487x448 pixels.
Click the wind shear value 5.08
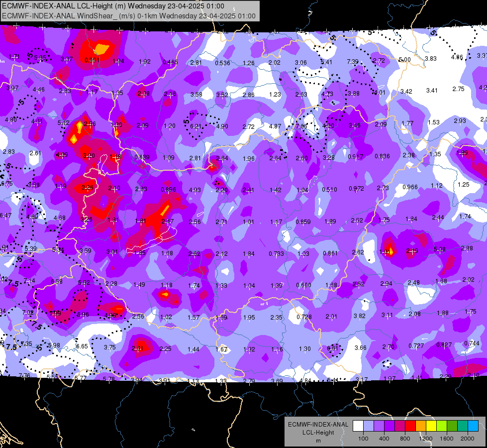coord(439,249)
